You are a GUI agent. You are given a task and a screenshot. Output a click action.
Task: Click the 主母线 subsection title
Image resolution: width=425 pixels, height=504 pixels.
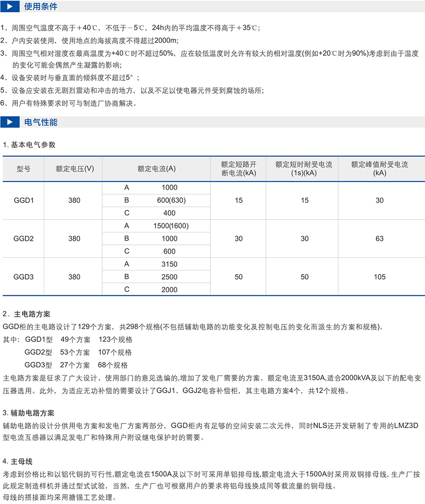pyautogui.click(x=21, y=461)
